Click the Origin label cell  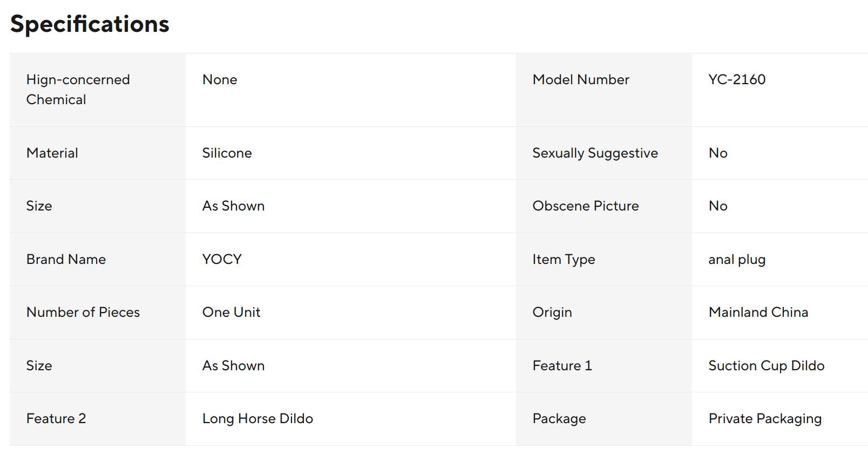[603, 313]
